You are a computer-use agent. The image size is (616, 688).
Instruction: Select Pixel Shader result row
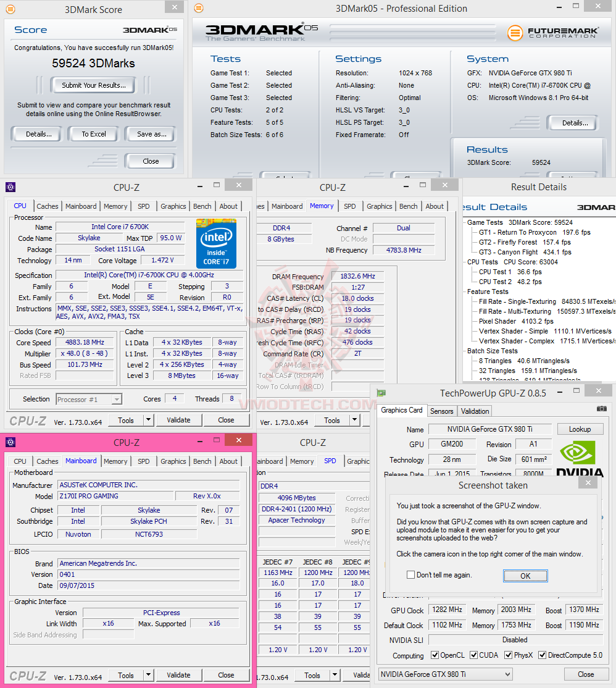516,321
